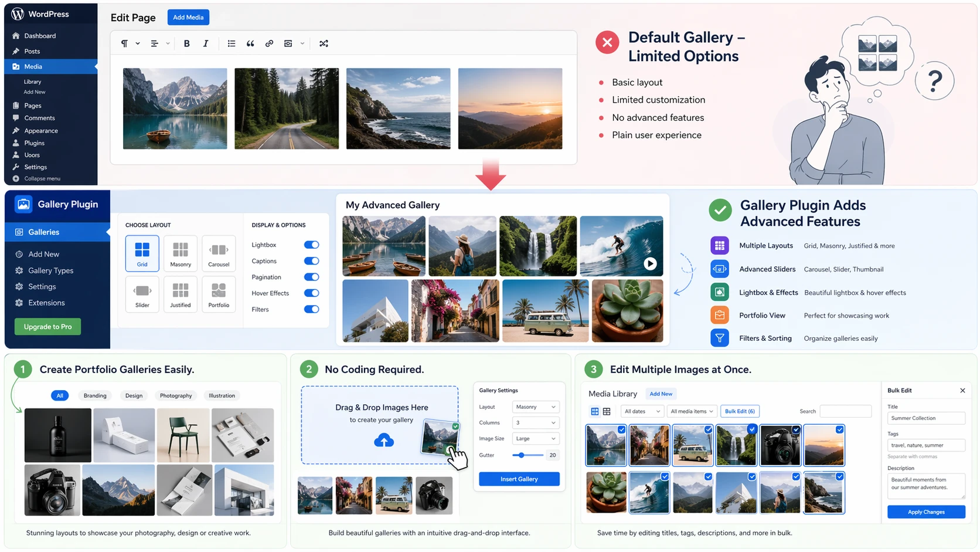Click the insert image block icon
The width and height of the screenshot is (980, 552).
(x=288, y=43)
